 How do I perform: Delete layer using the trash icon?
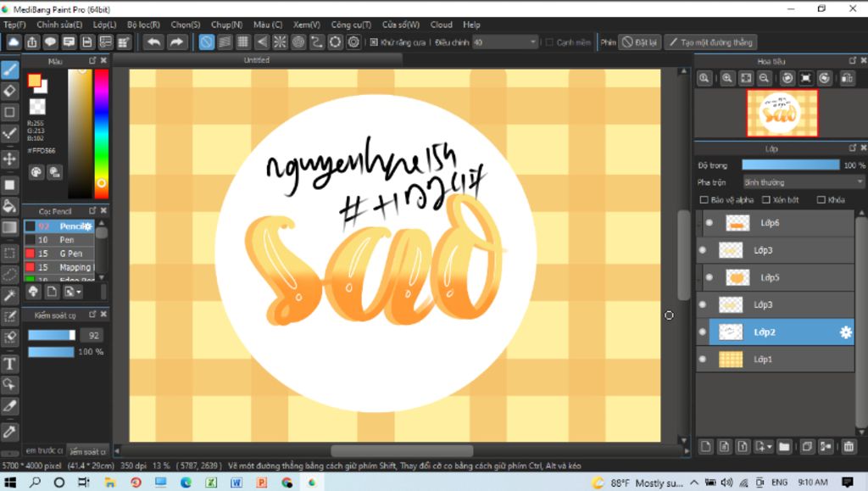point(849,447)
